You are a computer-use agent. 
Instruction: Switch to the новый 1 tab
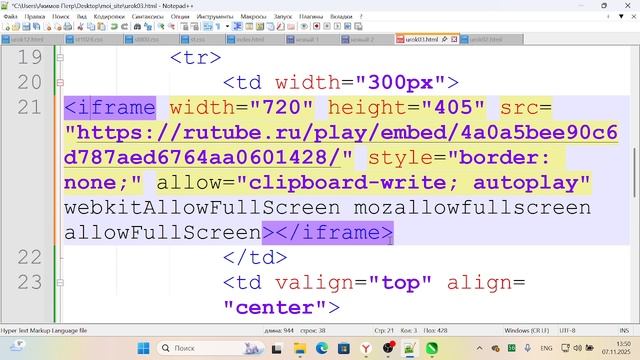point(313,39)
